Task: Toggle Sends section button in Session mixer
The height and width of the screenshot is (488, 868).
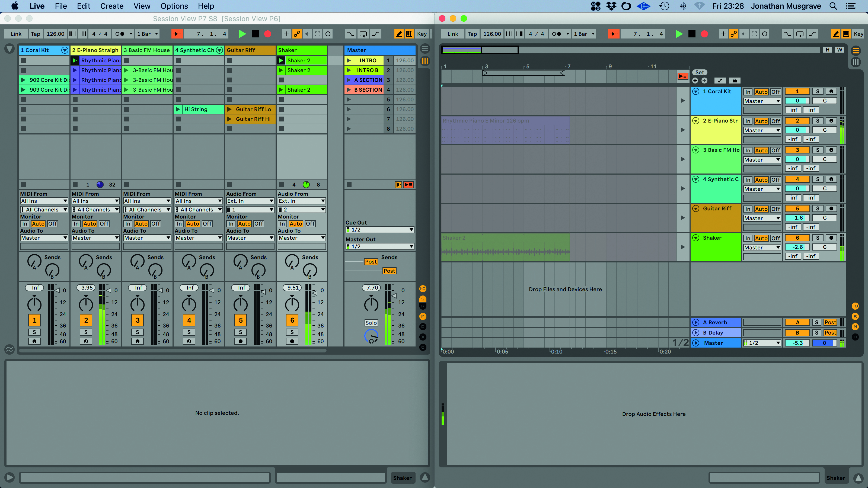Action: pos(423,299)
